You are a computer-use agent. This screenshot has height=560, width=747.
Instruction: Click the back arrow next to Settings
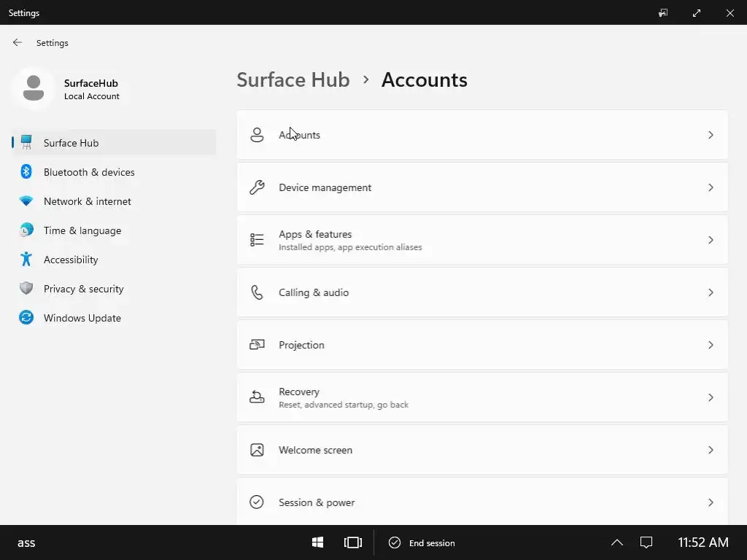point(18,42)
